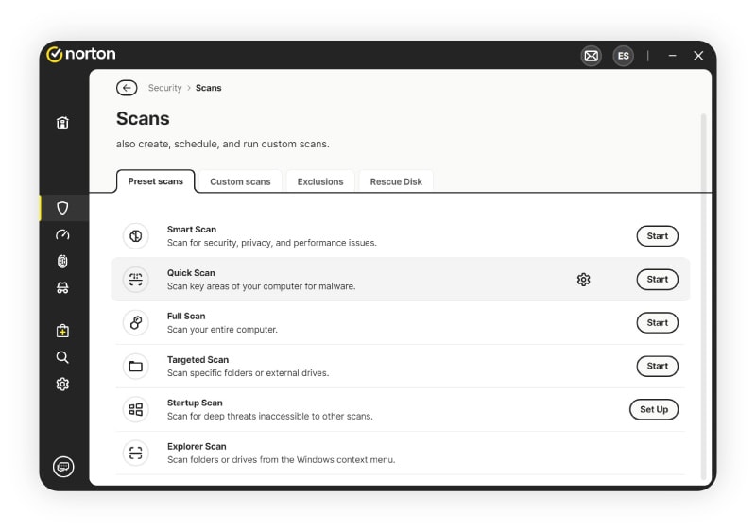756x532 pixels.
Task: Open the chat support icon in the sidebar
Action: 63,467
